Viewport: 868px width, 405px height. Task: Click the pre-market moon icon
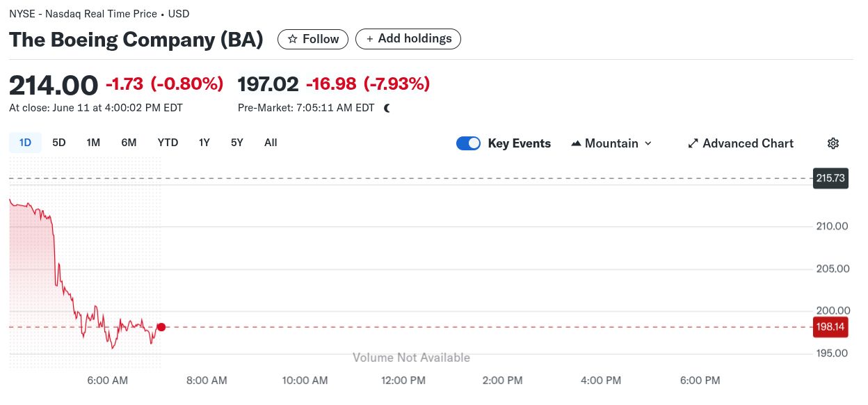387,108
